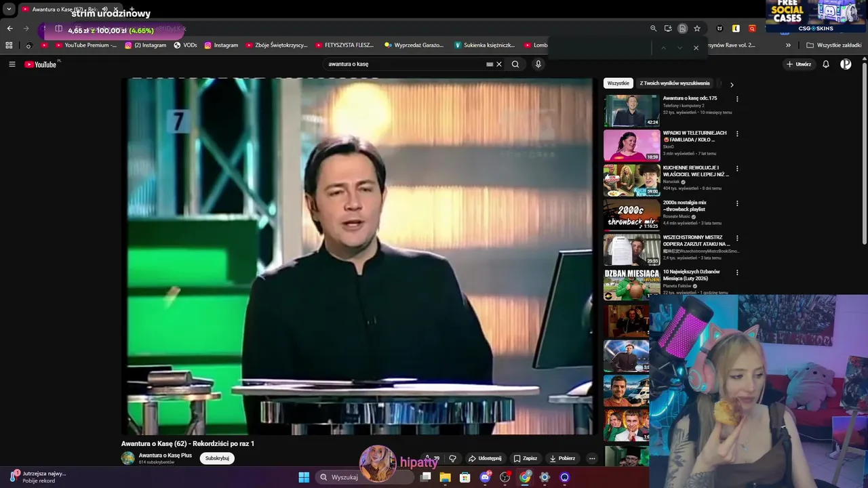Open the Settings gear taskbar icon
Image resolution: width=868 pixels, height=488 pixels.
point(545,477)
